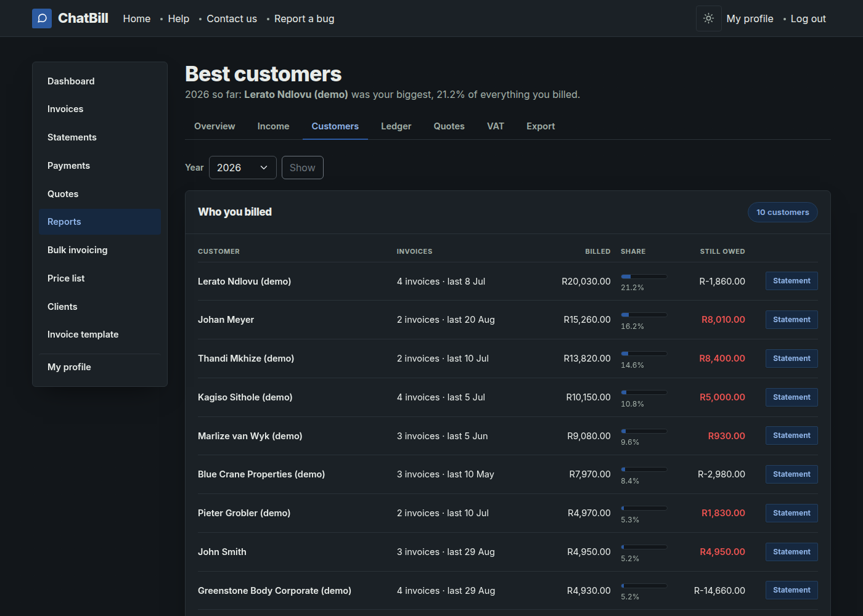Viewport: 863px width, 616px height.
Task: Select Reports in the sidebar
Action: [100, 222]
